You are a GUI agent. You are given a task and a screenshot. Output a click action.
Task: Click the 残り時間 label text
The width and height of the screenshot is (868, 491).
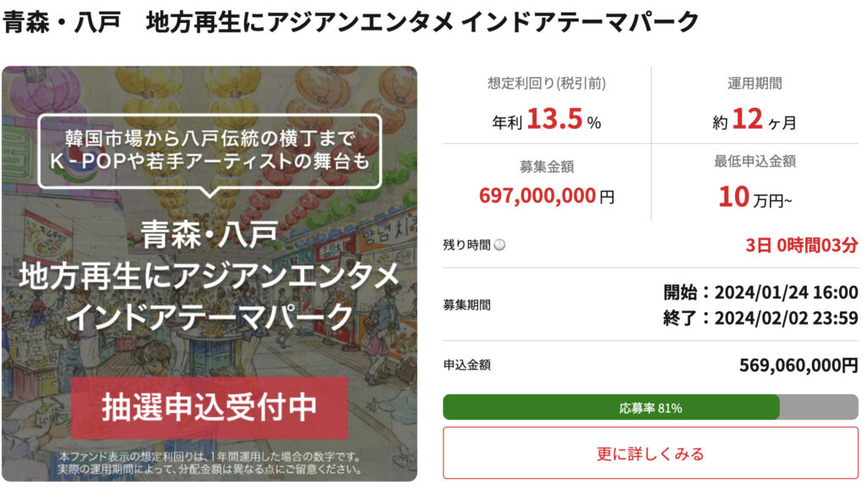[x=466, y=245]
